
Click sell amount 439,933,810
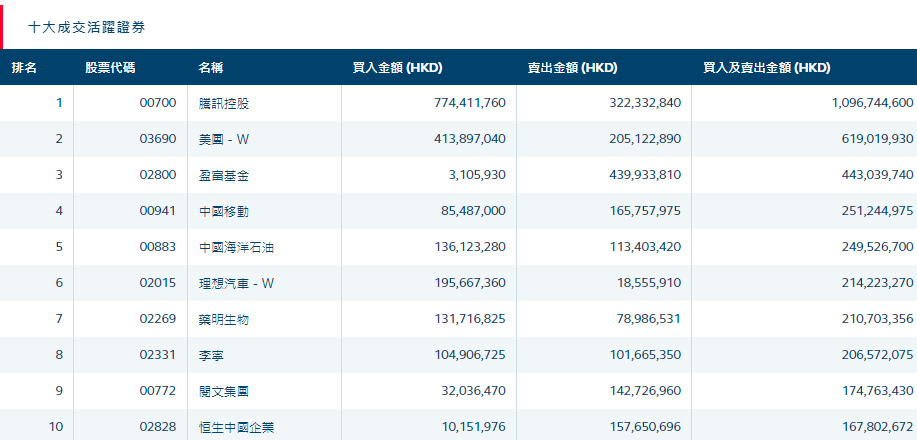tap(645, 175)
